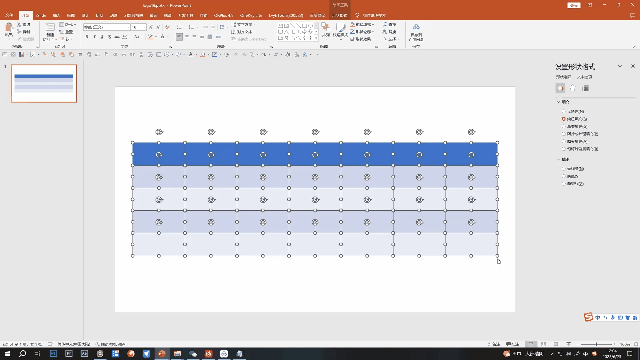This screenshot has width=640, height=360.
Task: Click the Paste clipboard icon
Action: click(9, 27)
